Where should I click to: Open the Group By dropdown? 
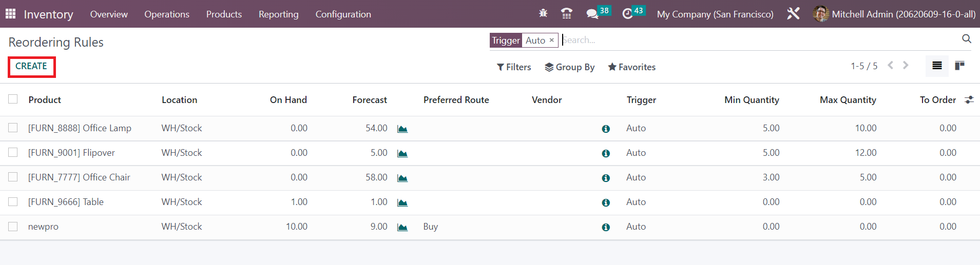569,67
